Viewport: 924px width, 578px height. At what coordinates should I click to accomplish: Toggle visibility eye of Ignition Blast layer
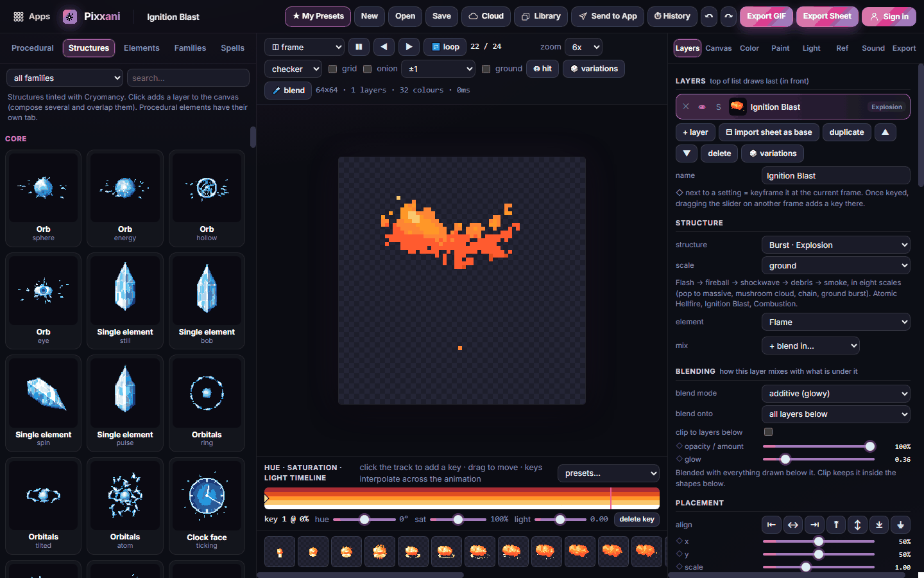click(x=702, y=107)
